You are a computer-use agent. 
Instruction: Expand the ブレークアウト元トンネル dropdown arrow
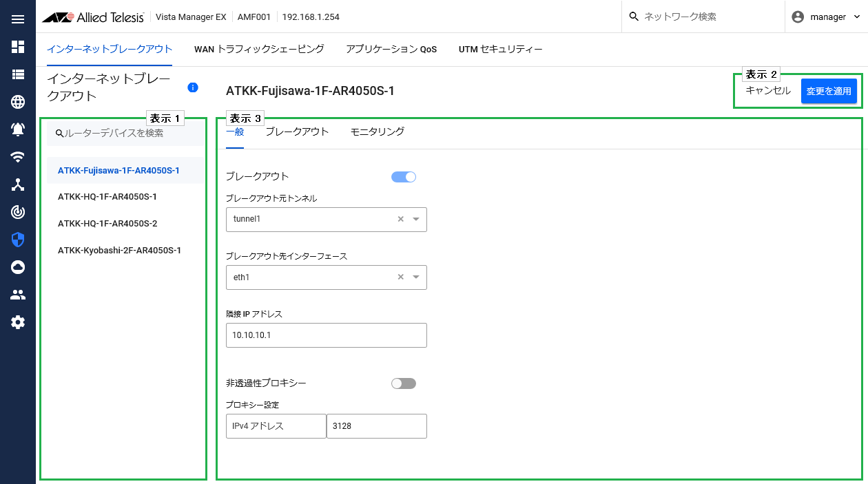(416, 219)
